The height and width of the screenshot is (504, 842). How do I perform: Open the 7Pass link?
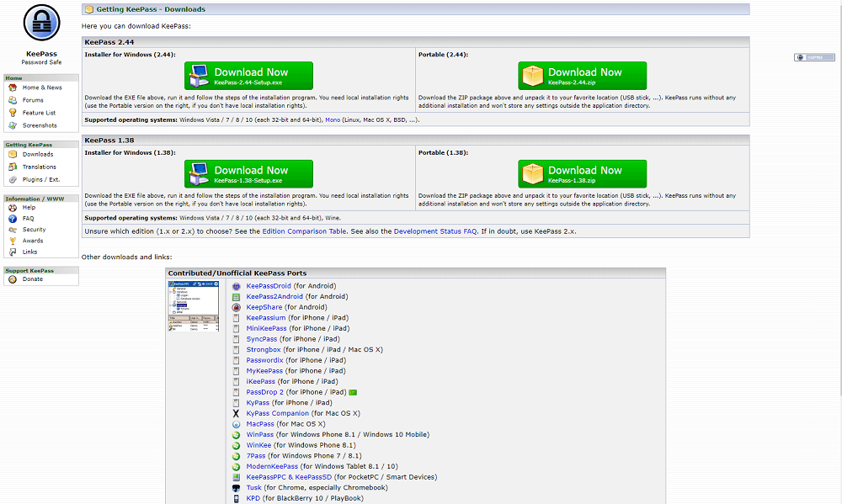[256, 456]
